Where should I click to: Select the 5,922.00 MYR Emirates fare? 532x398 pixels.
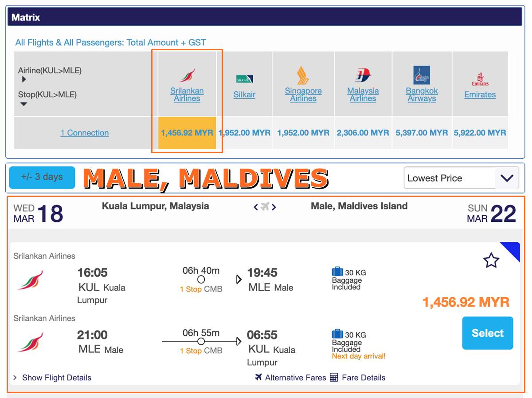(x=480, y=133)
